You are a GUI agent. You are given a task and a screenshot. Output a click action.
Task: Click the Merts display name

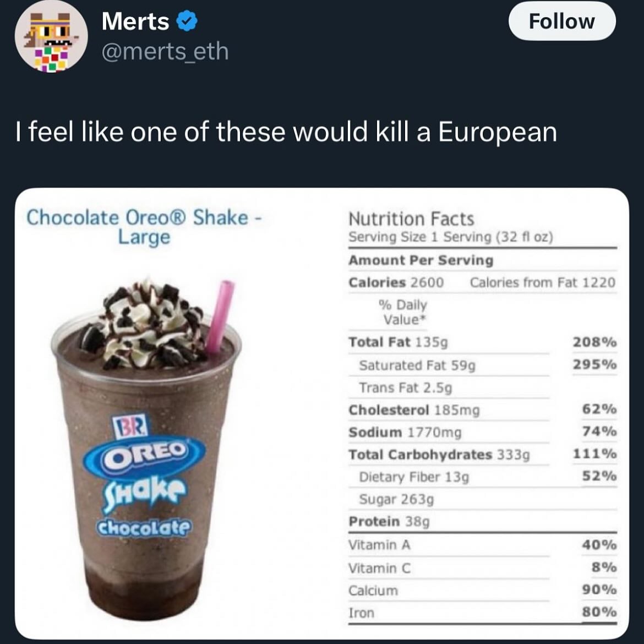click(x=135, y=21)
